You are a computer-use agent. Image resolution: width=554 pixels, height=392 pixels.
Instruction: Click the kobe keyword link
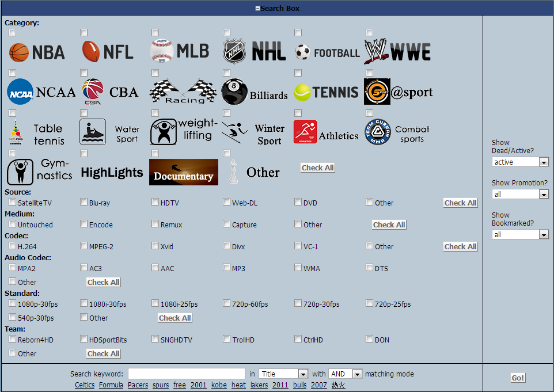pyautogui.click(x=219, y=385)
